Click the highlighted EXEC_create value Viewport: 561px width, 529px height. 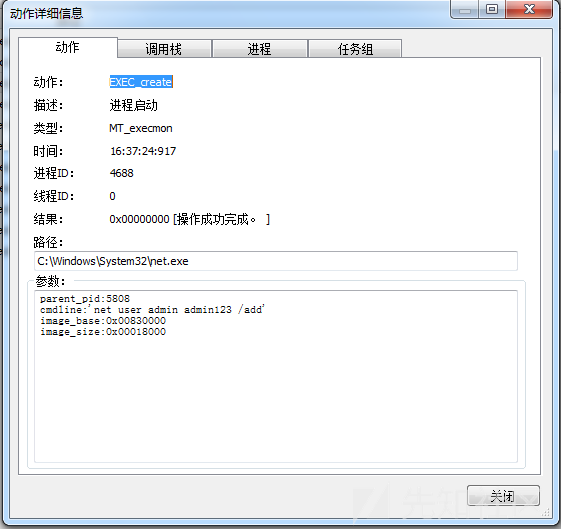141,82
